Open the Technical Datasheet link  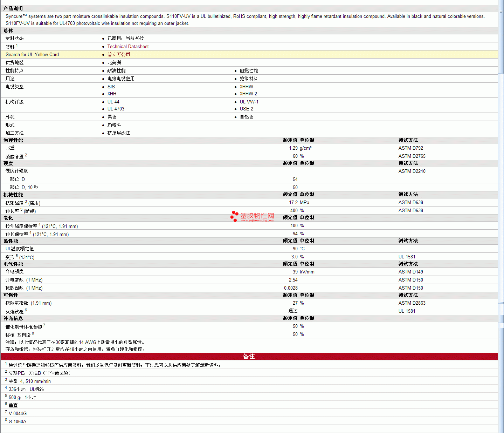[128, 46]
